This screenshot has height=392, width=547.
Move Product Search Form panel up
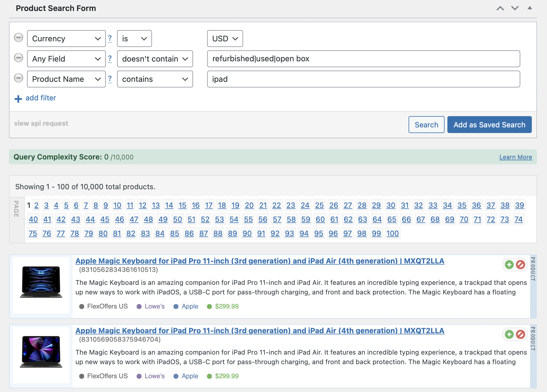[500, 8]
